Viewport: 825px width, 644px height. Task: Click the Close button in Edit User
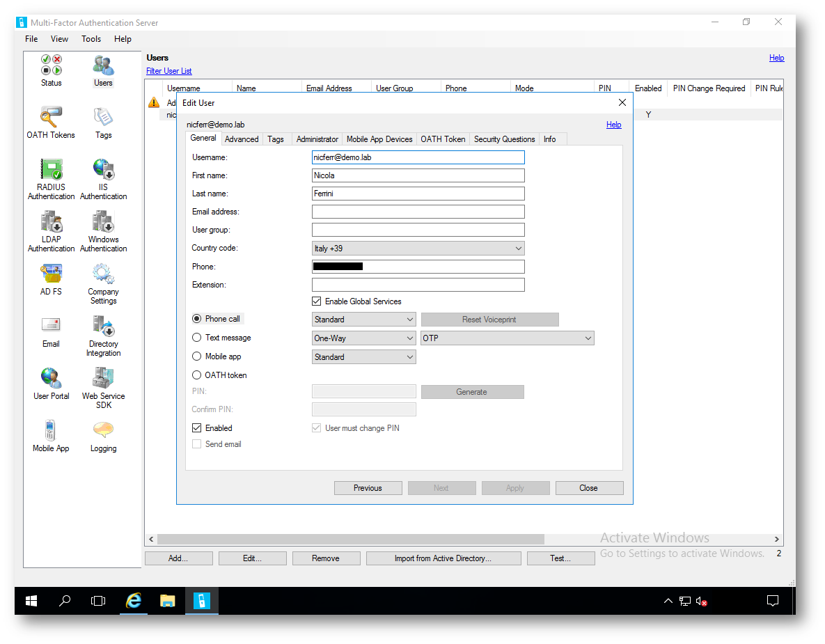589,488
